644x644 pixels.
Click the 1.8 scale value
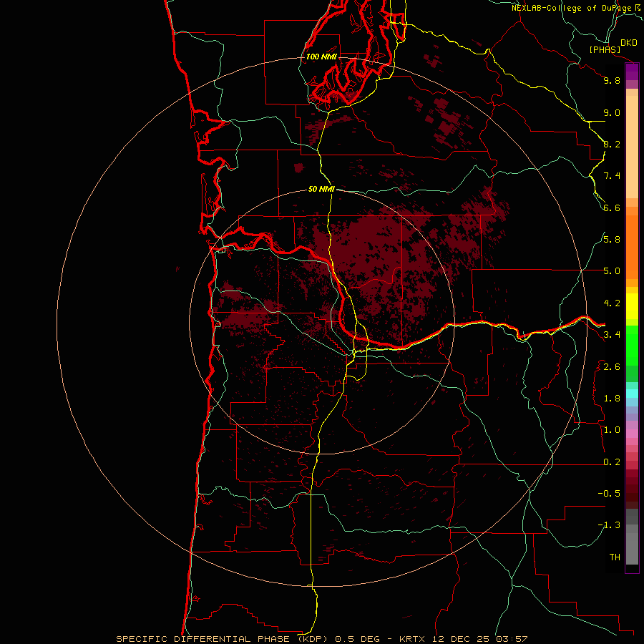point(612,399)
